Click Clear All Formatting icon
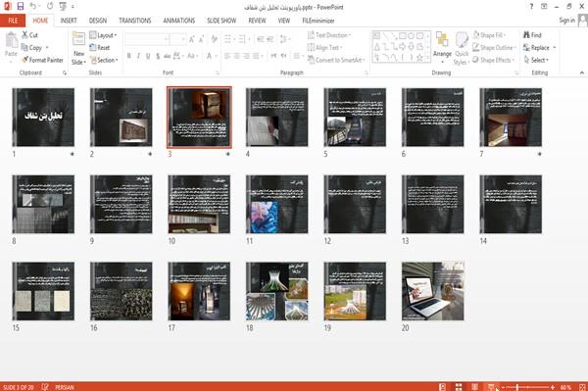The image size is (588, 391). tap(214, 39)
